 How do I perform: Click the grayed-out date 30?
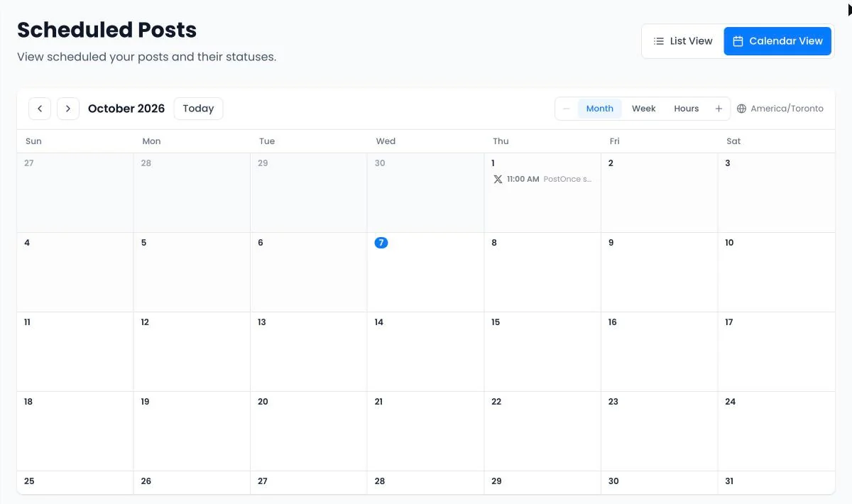coord(380,163)
